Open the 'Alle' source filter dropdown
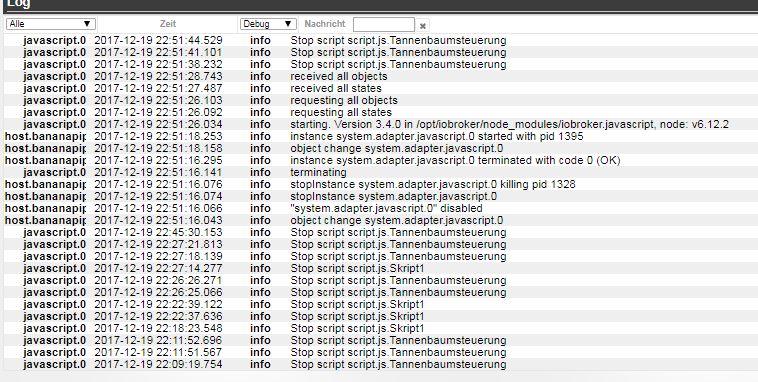 [51, 24]
